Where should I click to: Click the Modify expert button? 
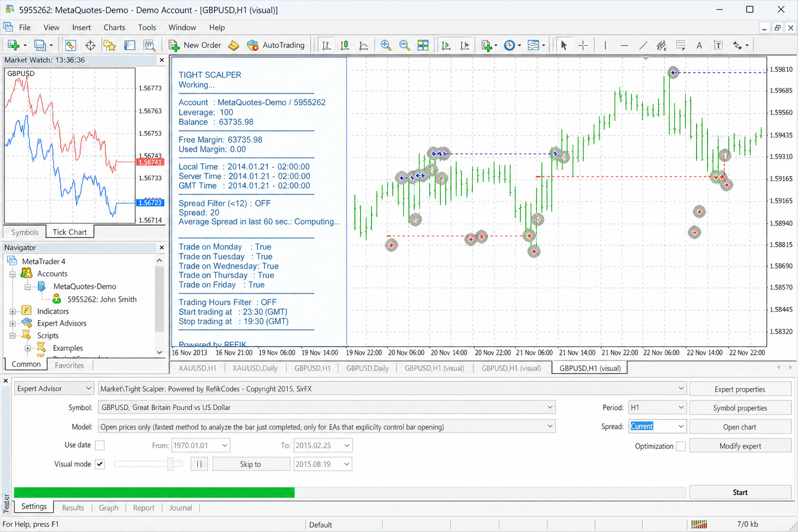coord(740,446)
